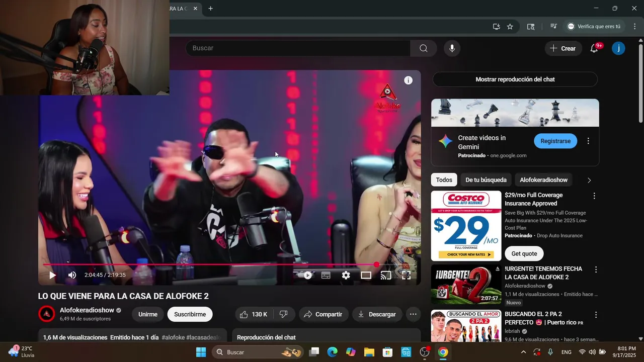This screenshot has width=644, height=362.
Task: Click the Suscribirme button
Action: click(190, 314)
